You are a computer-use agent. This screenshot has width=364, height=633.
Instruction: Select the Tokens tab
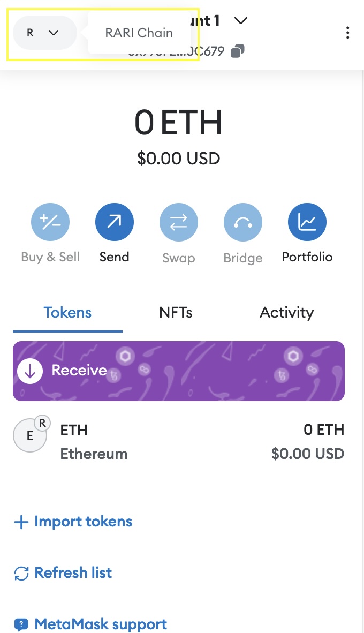(x=67, y=313)
